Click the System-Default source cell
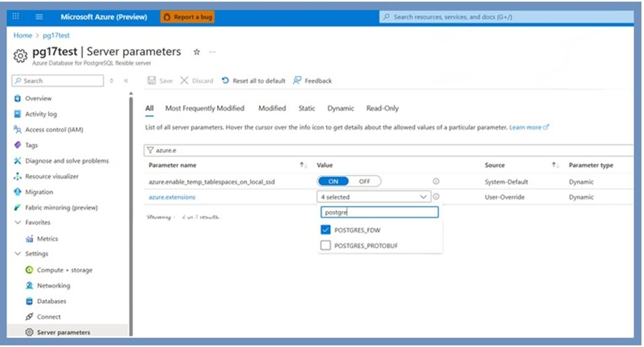Image resolution: width=644 pixels, height=347 pixels. (x=506, y=182)
